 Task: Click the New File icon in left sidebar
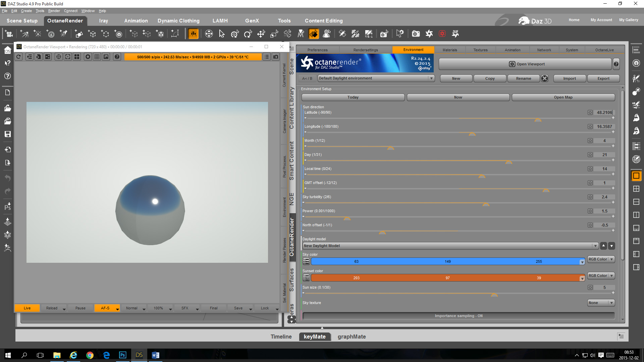pos(7,93)
